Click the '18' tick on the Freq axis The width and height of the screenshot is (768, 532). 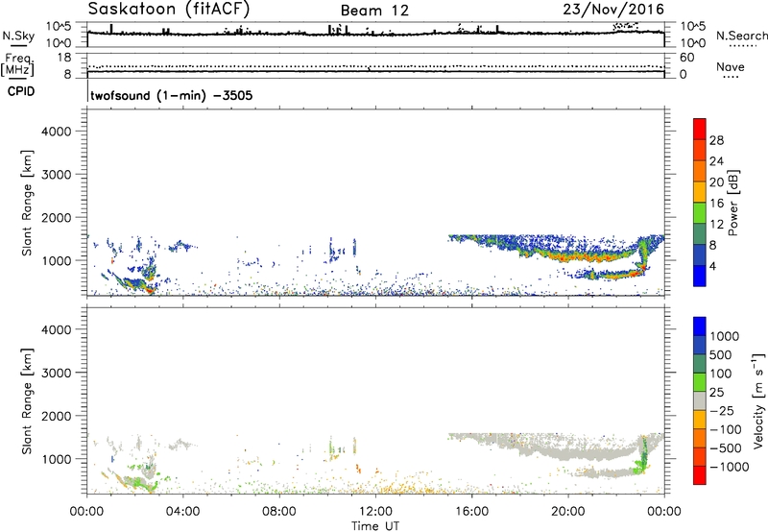pos(64,58)
